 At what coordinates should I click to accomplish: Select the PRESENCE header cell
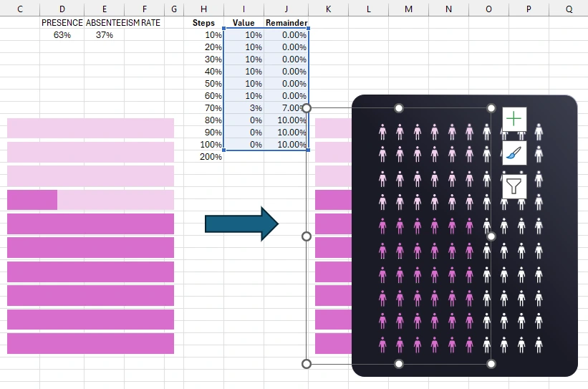click(x=62, y=23)
